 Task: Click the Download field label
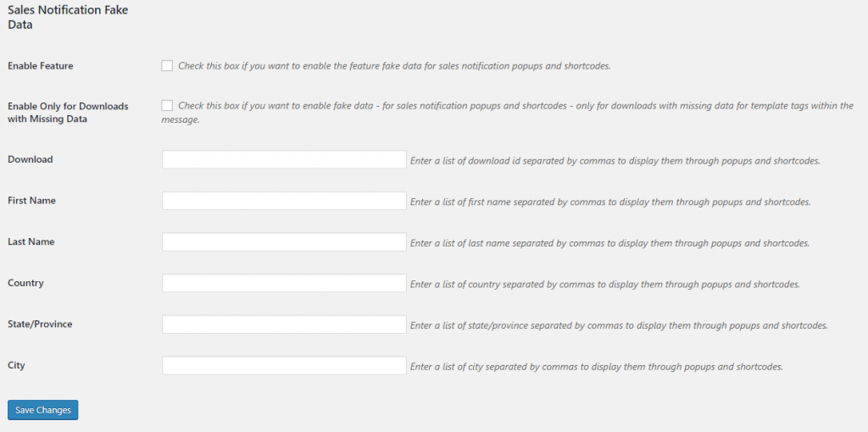click(x=31, y=159)
